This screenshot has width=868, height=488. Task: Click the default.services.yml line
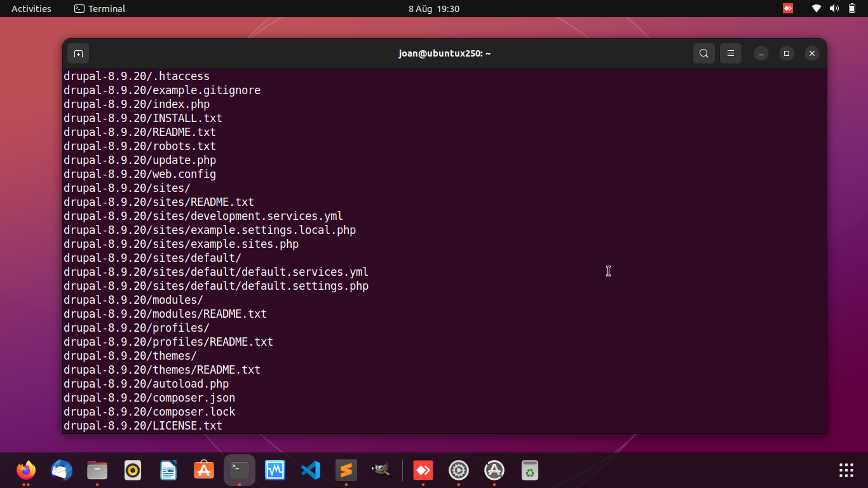pos(216,272)
